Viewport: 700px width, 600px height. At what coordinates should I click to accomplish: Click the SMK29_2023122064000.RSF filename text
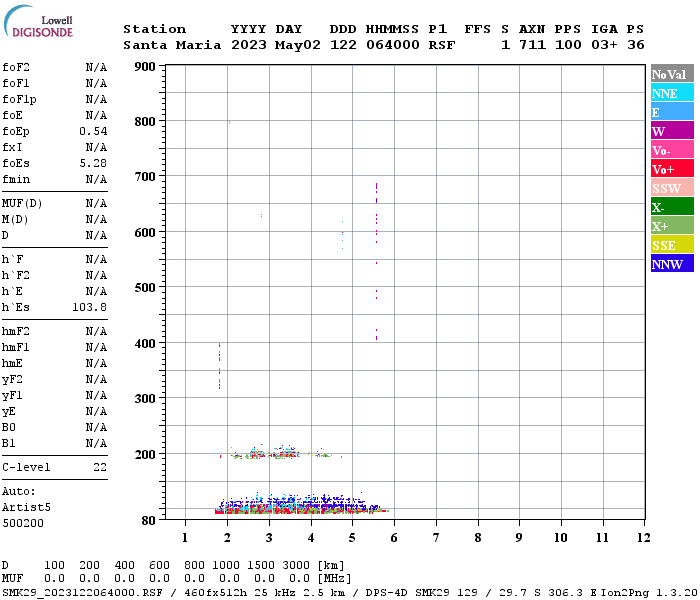coord(83,592)
